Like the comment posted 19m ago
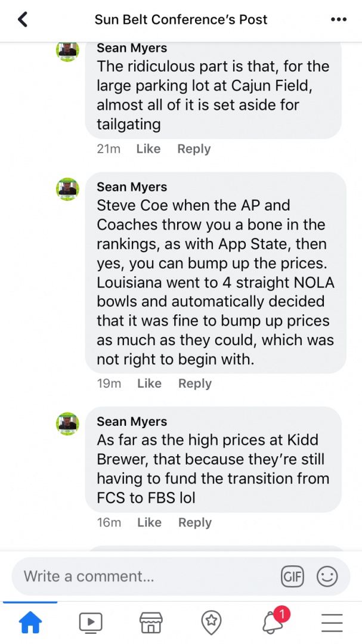 click(149, 383)
